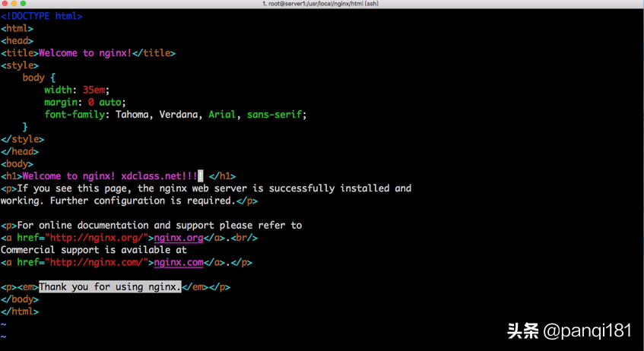
Task: Click the opening <body> tag
Action: click(x=17, y=164)
